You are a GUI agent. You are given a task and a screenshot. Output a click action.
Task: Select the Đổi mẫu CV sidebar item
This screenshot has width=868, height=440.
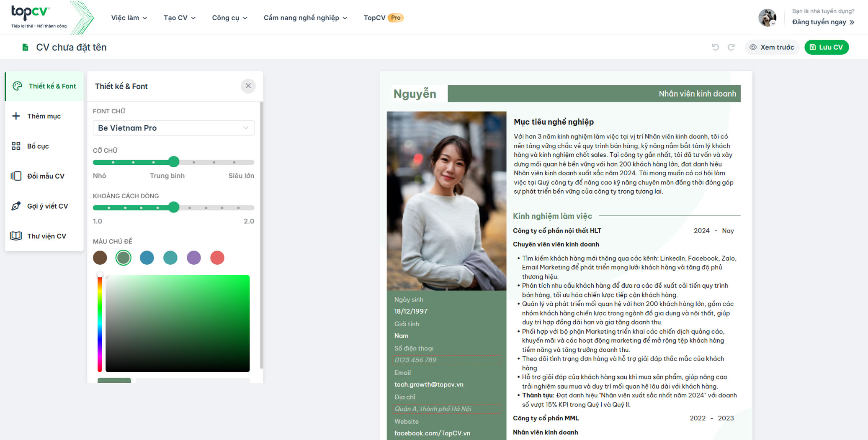(x=44, y=176)
